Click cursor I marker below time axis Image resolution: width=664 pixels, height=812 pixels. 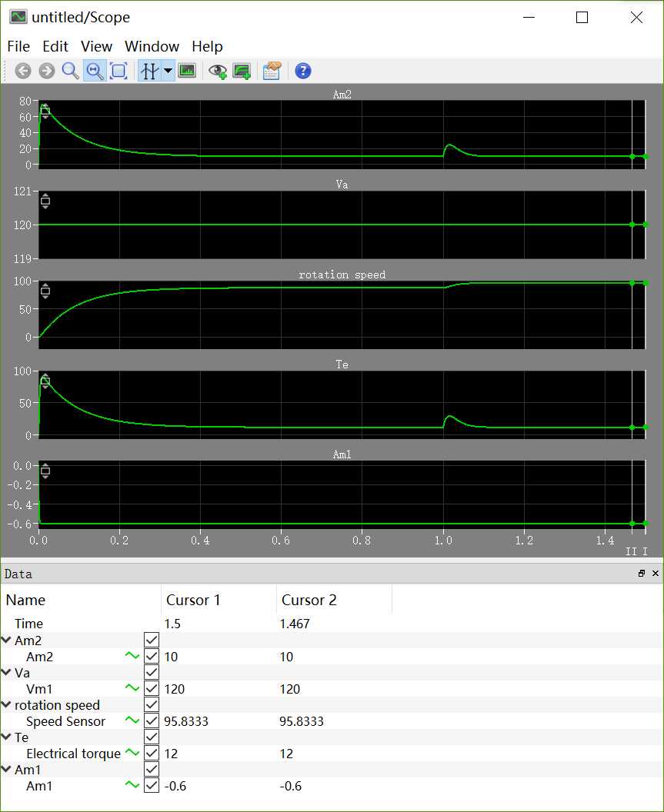(x=646, y=551)
